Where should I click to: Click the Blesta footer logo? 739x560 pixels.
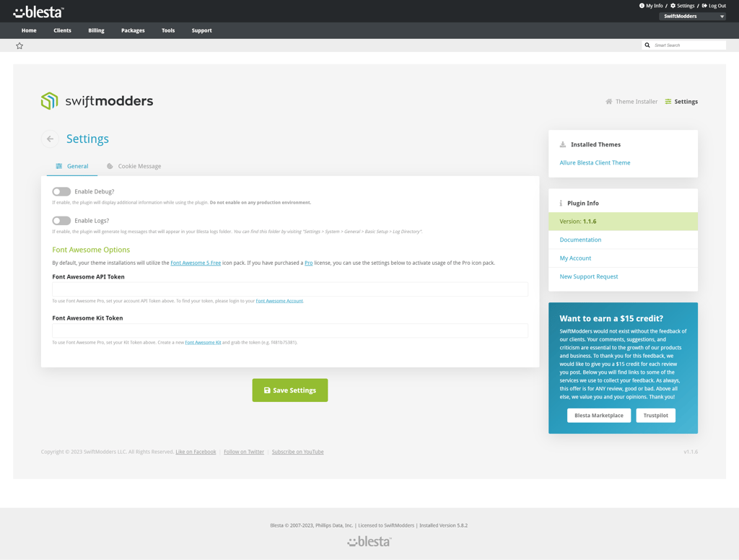point(369,542)
